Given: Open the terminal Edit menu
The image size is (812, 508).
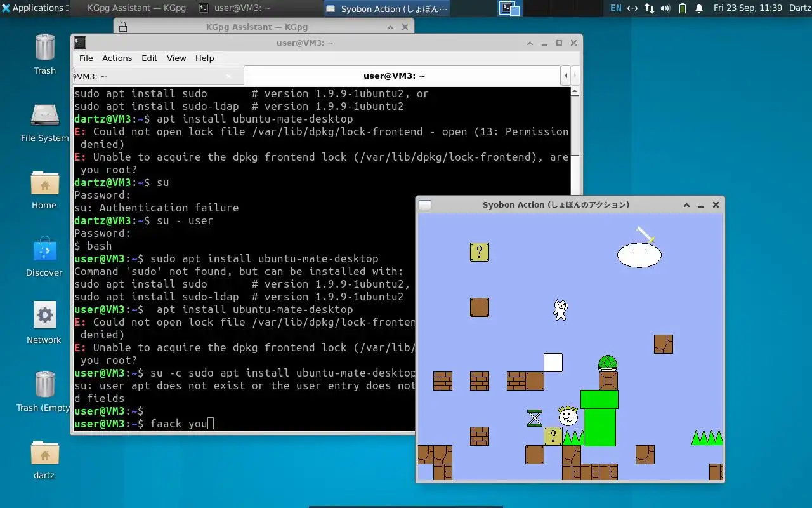Looking at the screenshot, I should pos(150,58).
